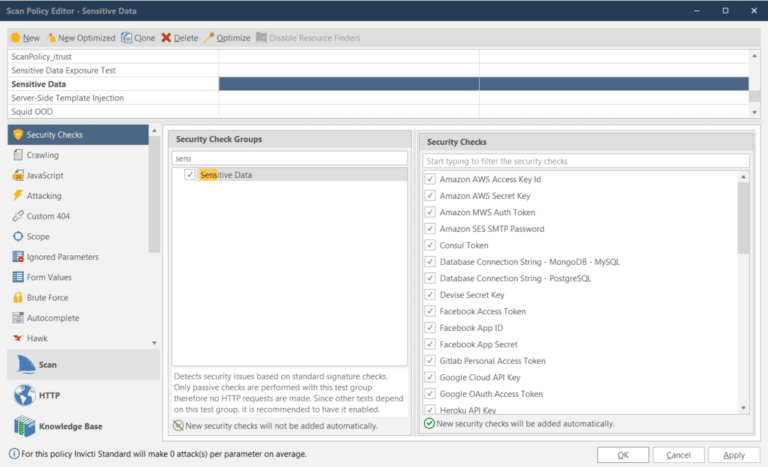The image size is (768, 467).
Task: Click the Apply button
Action: [733, 454]
